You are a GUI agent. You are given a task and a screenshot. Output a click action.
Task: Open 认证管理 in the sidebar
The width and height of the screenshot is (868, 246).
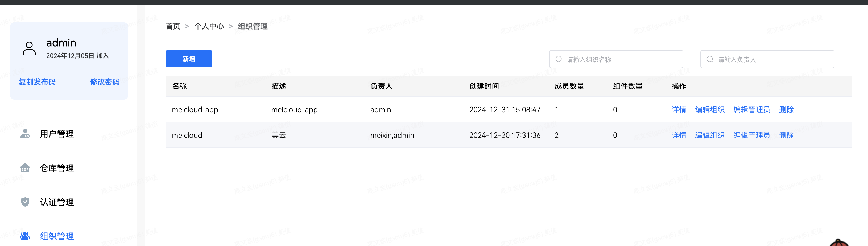click(x=57, y=202)
